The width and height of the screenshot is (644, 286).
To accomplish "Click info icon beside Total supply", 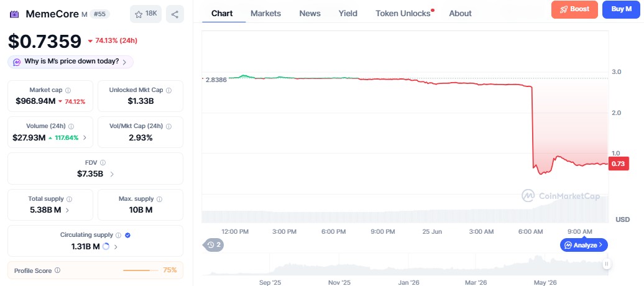I will tap(69, 199).
